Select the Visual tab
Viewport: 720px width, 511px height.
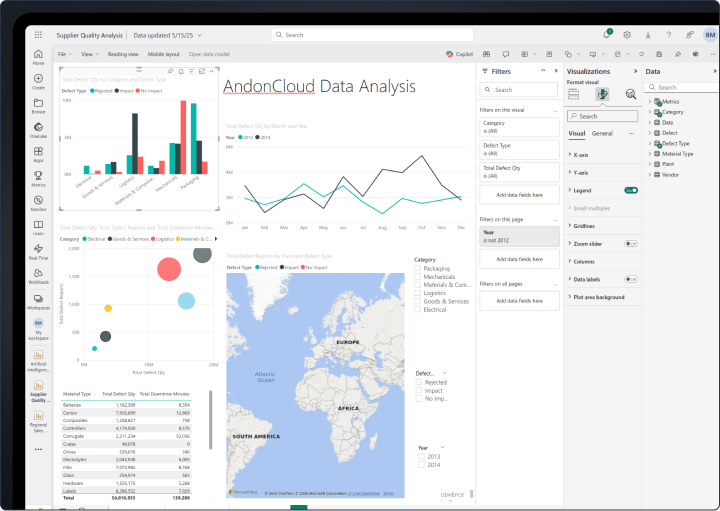click(x=577, y=134)
